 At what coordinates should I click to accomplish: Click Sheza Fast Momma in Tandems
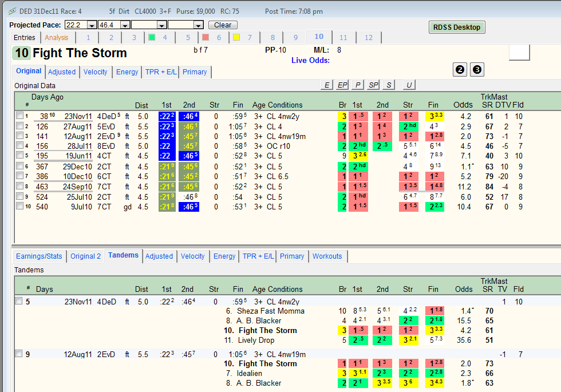[x=270, y=311]
